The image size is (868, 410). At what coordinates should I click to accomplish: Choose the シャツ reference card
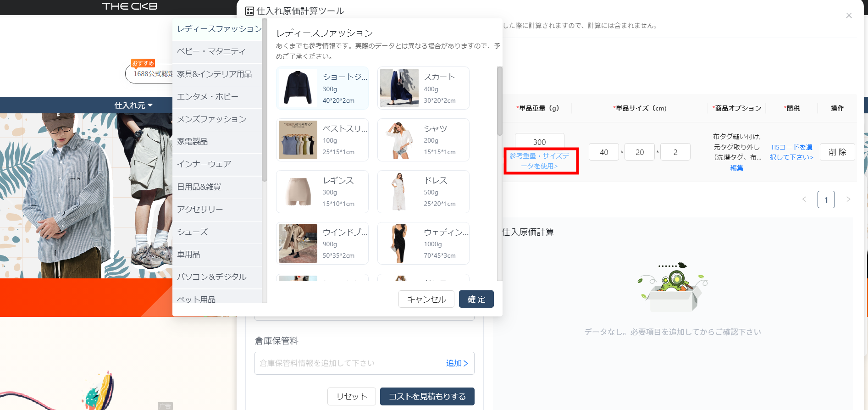tap(423, 140)
